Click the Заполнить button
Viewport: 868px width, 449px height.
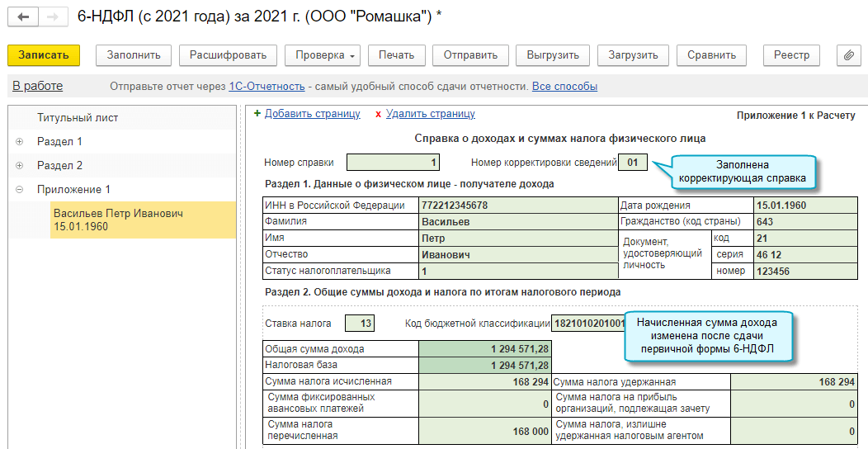coord(133,55)
